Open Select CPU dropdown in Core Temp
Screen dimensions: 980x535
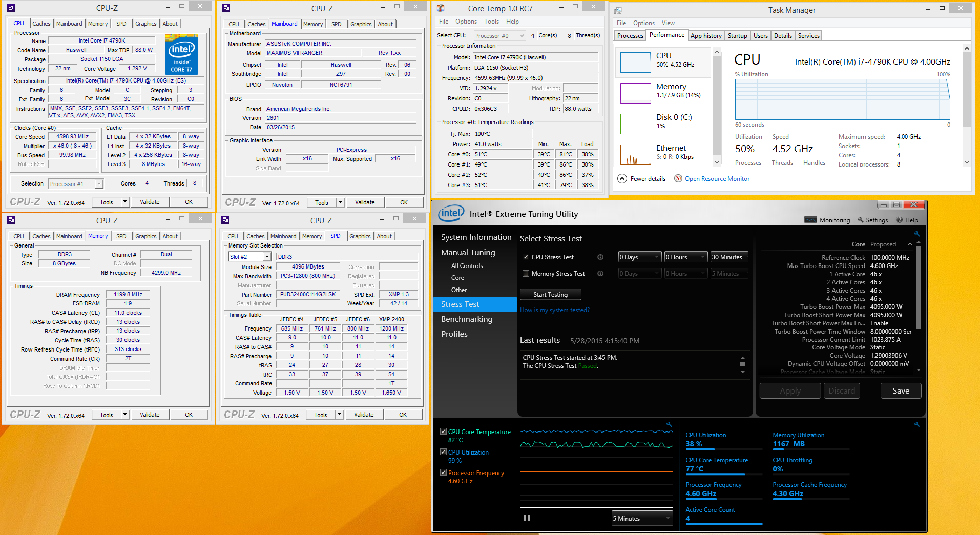click(x=499, y=35)
